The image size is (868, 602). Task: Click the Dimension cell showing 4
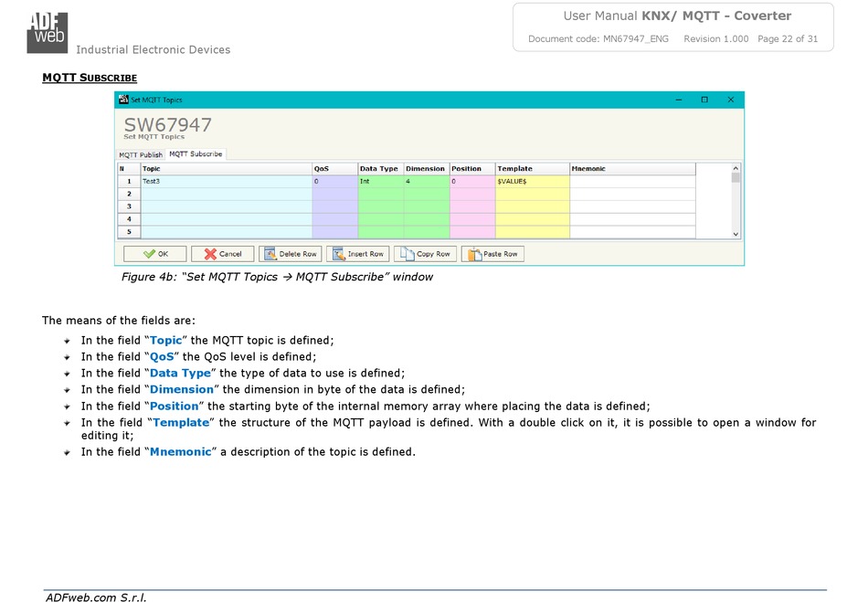(x=426, y=182)
